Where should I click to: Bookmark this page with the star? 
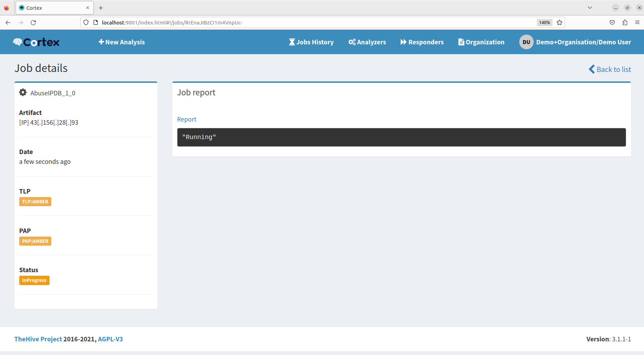[x=559, y=22]
